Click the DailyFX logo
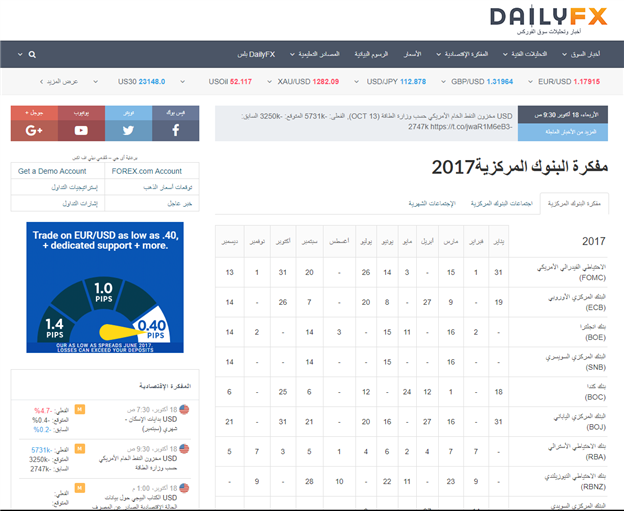The width and height of the screenshot is (624, 511). [x=548, y=20]
